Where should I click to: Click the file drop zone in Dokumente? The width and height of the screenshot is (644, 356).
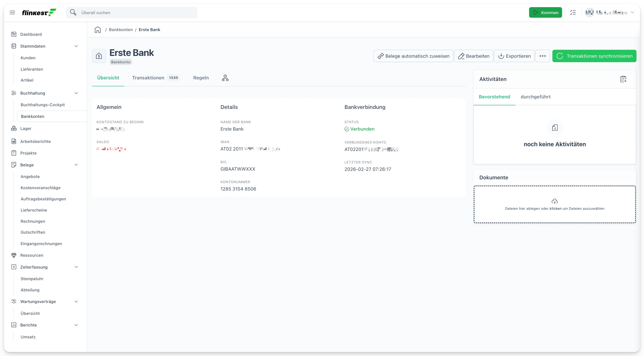point(554,204)
